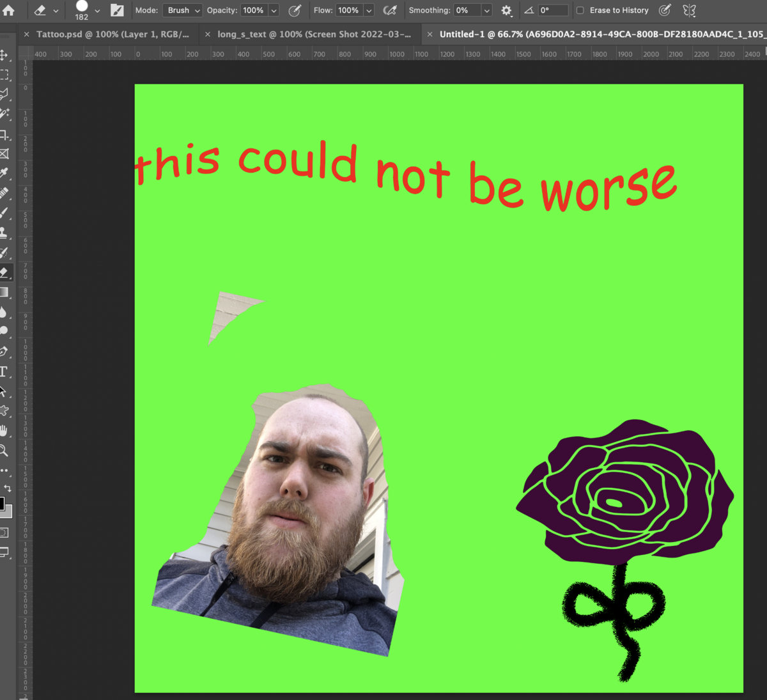Screen dimensions: 767x700
Task: Switch to the long_s_text document tab
Action: 314,34
